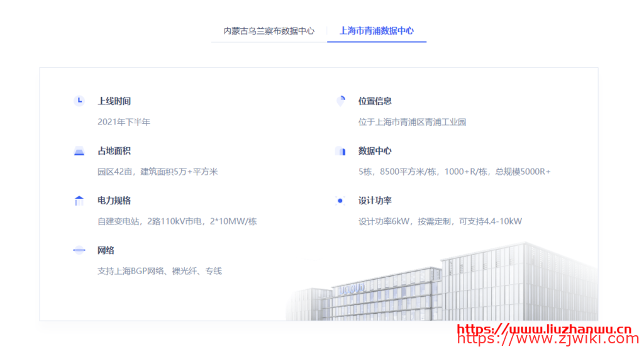This screenshot has height=349, width=644.
Task: Click the location pin icon beside 位置信息
Action: point(340,101)
